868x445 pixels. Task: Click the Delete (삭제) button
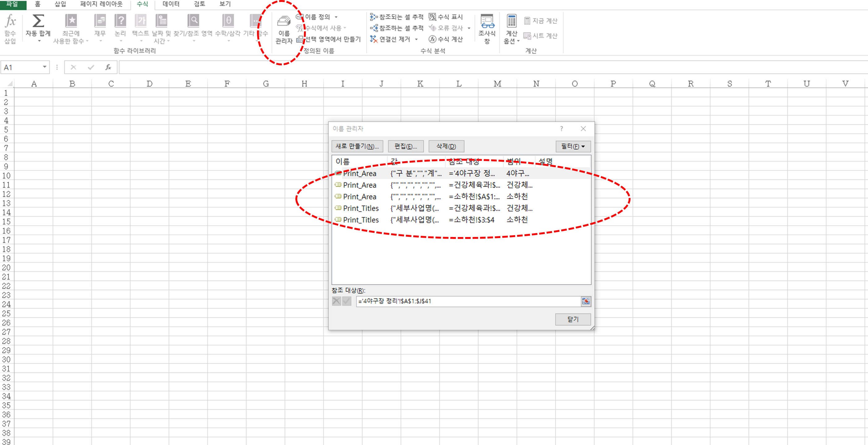pyautogui.click(x=446, y=146)
